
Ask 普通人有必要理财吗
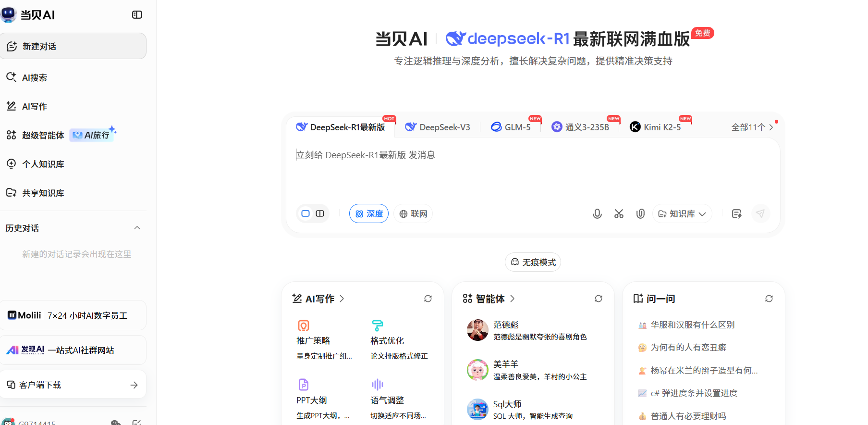[688, 416]
